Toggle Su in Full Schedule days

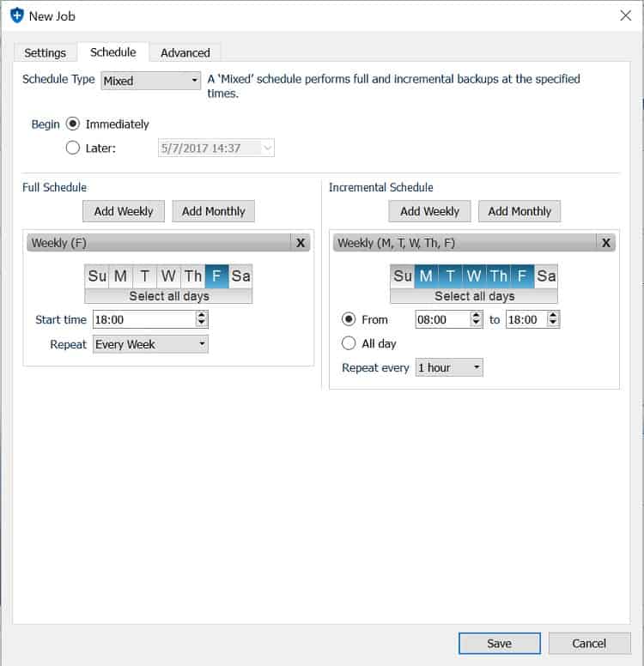tap(97, 276)
